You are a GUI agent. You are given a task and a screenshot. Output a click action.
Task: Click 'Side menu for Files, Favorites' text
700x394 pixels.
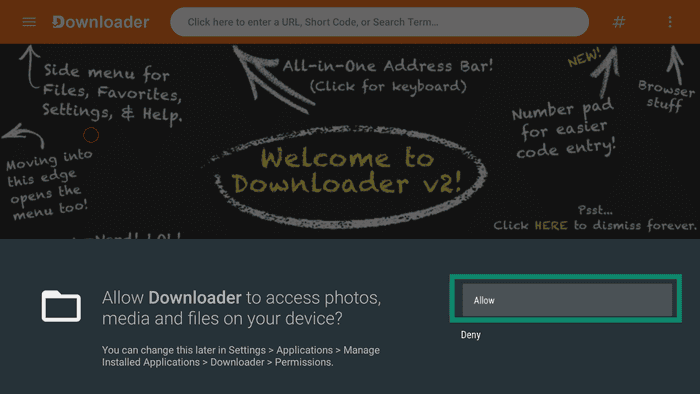coord(112,92)
